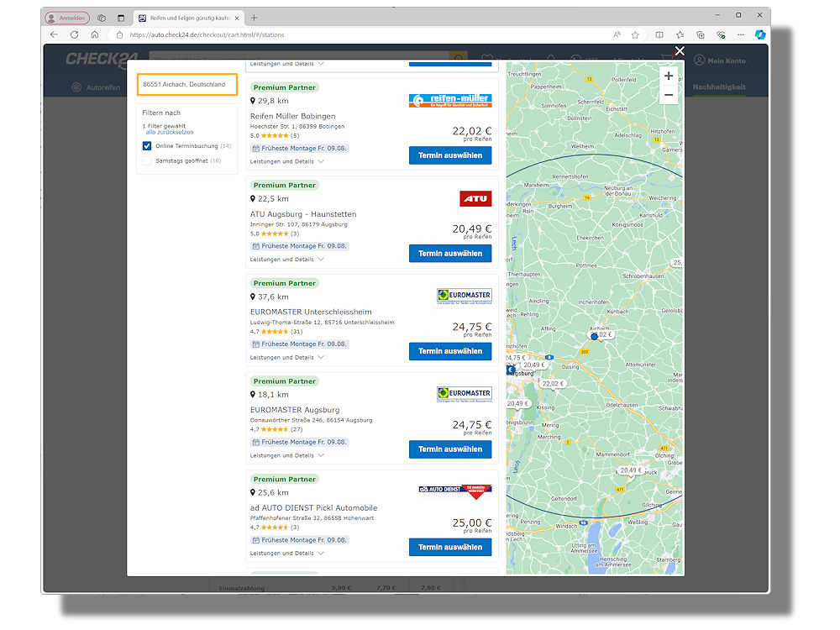
Task: Click the 22,02 € price marker on the map
Action: pyautogui.click(x=553, y=384)
